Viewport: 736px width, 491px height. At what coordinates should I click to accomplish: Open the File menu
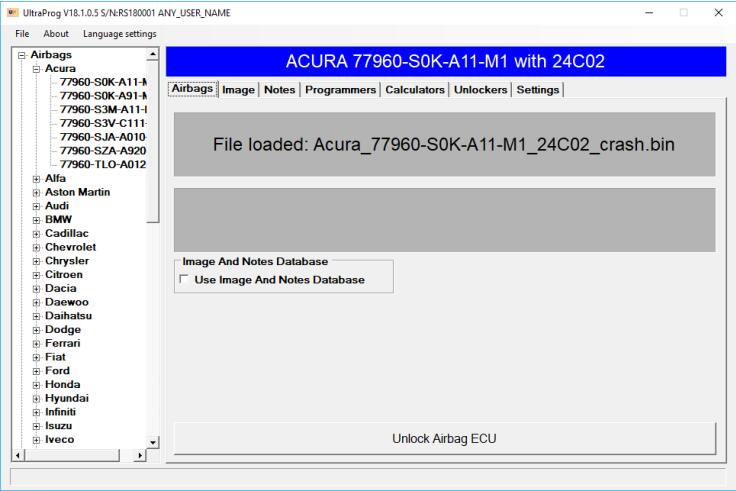point(22,34)
